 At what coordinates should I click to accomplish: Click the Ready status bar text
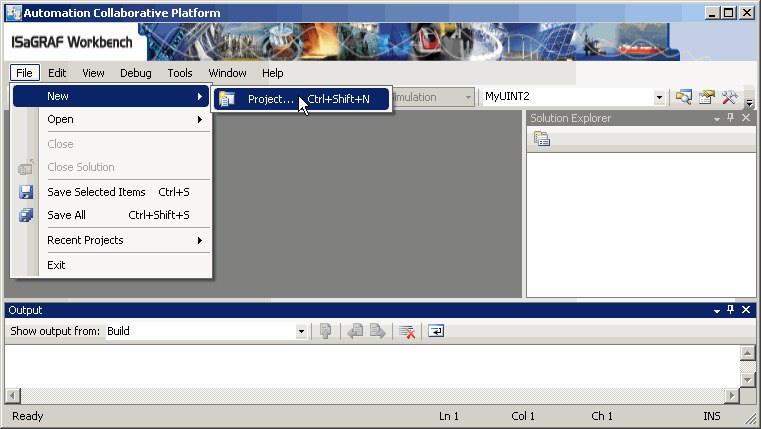[28, 416]
